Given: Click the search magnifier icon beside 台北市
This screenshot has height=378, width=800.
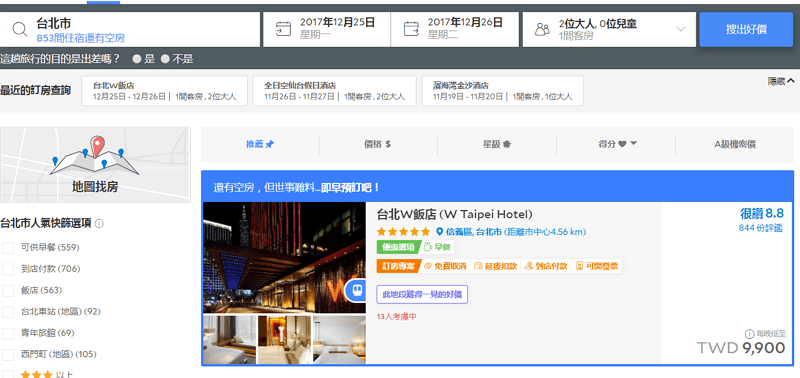Looking at the screenshot, I should click(x=19, y=30).
